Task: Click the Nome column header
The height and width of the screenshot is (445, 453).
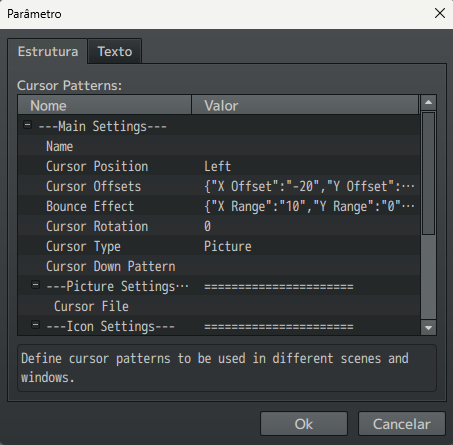Action: 105,105
